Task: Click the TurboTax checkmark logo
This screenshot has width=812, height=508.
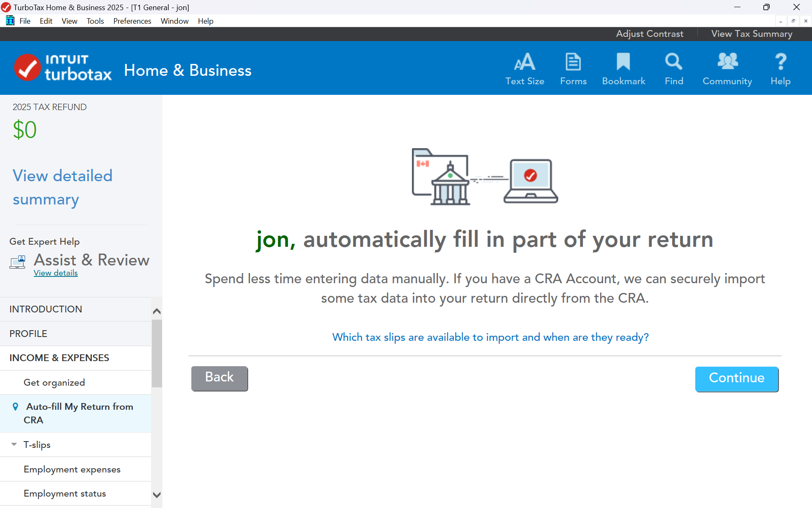Action: [28, 68]
